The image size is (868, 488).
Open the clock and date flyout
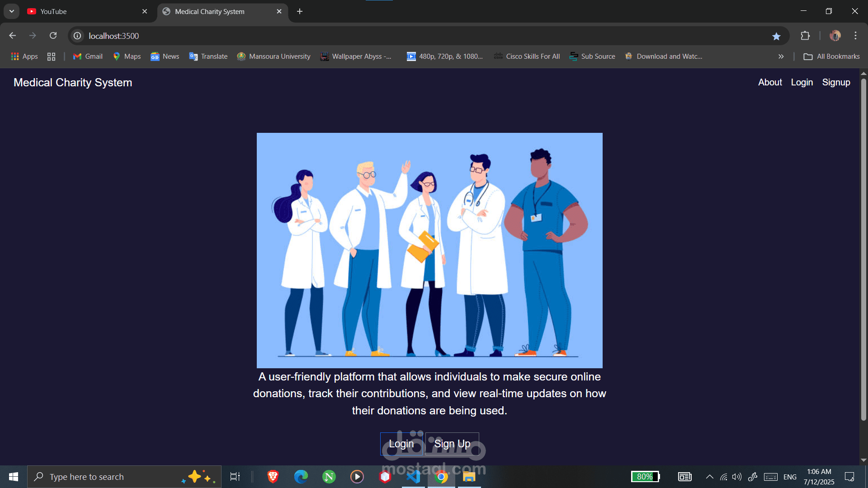(x=819, y=477)
